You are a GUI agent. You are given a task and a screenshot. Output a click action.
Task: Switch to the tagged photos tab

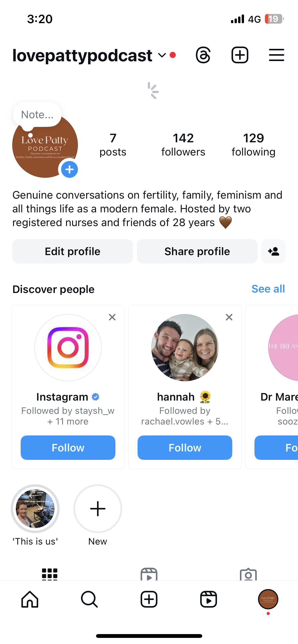coord(248,574)
